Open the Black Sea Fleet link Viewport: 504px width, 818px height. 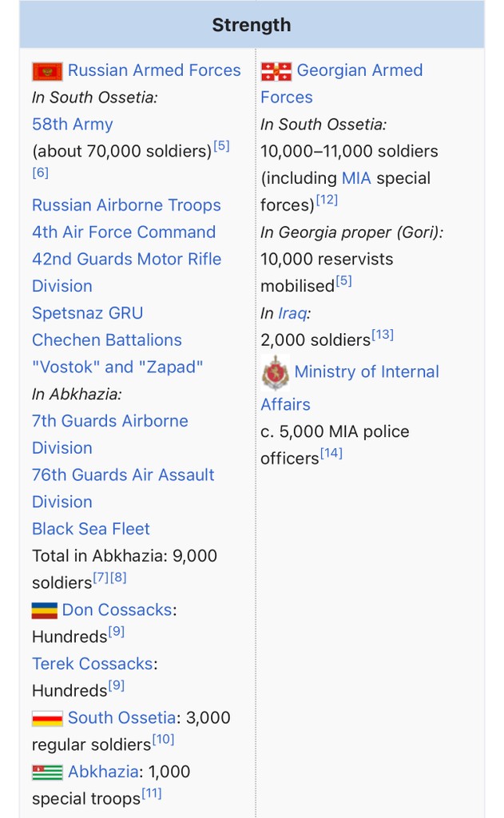(91, 529)
